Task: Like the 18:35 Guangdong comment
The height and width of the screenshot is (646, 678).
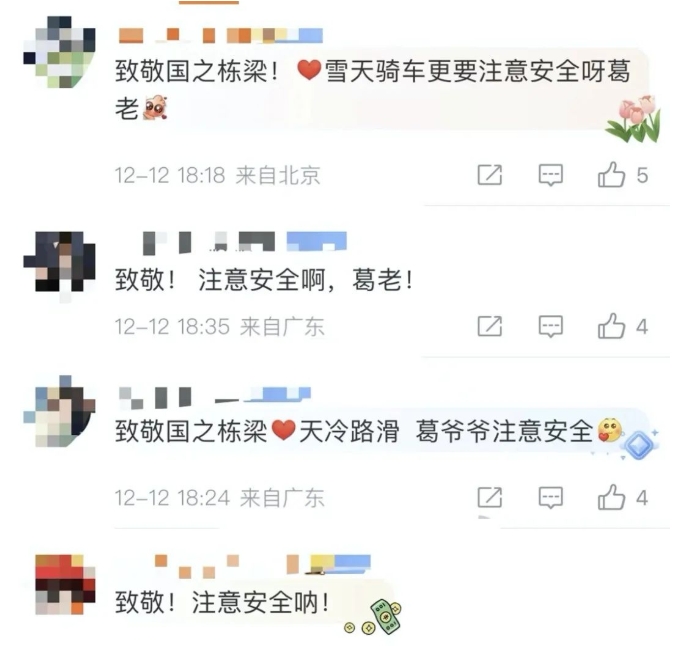Action: (611, 326)
